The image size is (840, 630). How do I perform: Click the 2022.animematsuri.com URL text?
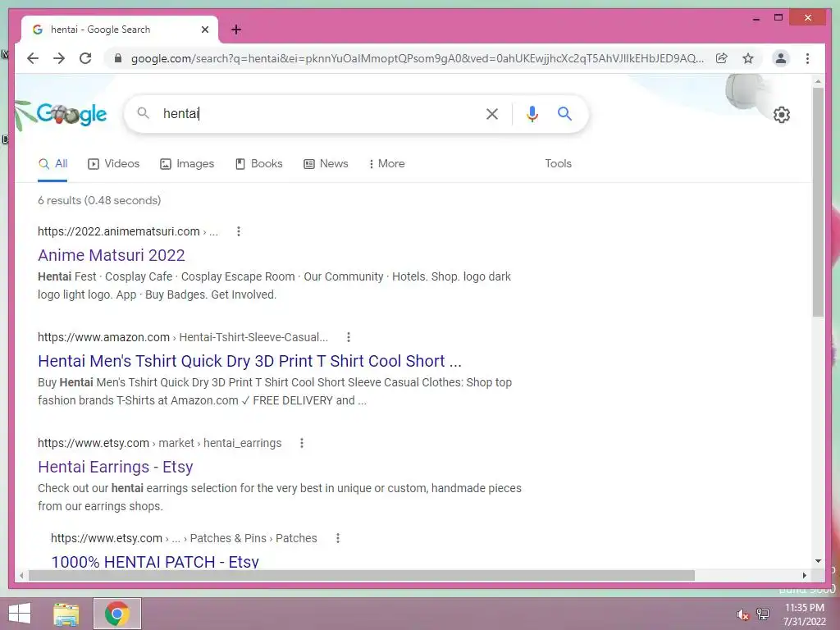coord(118,231)
